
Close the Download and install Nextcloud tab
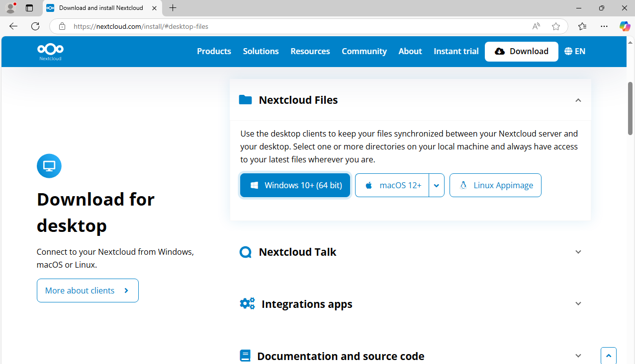point(154,8)
